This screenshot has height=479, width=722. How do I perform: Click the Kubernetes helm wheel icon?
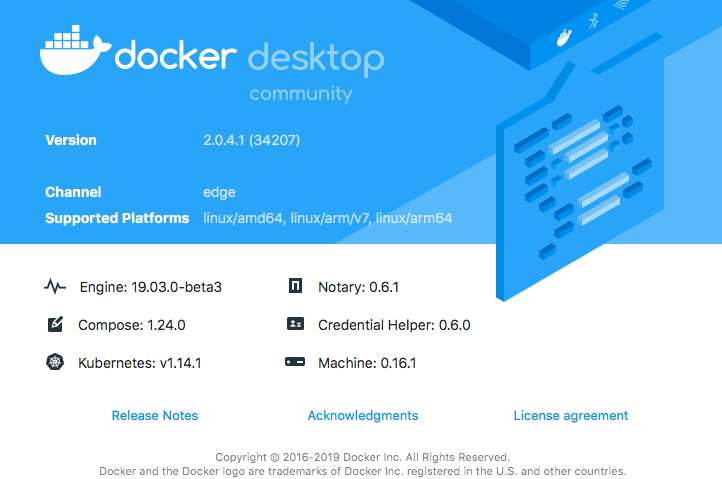55,362
